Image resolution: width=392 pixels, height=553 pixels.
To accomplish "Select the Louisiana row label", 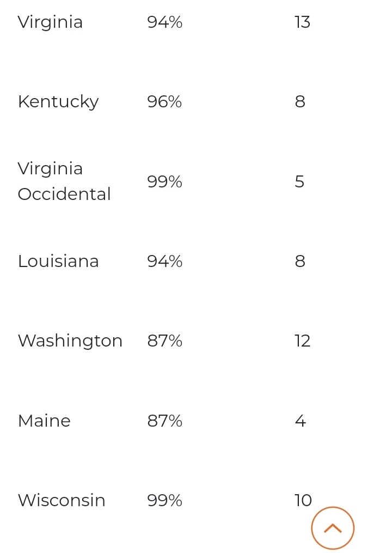I will [x=58, y=262].
